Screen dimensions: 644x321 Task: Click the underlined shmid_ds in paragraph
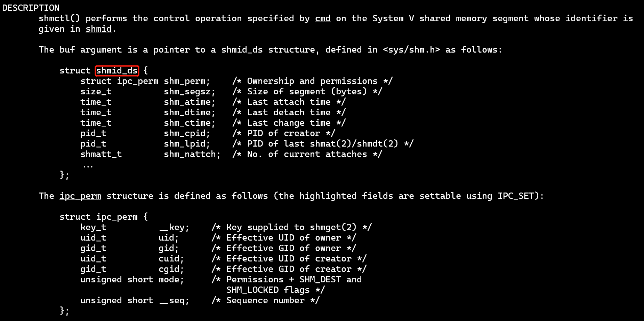click(242, 50)
